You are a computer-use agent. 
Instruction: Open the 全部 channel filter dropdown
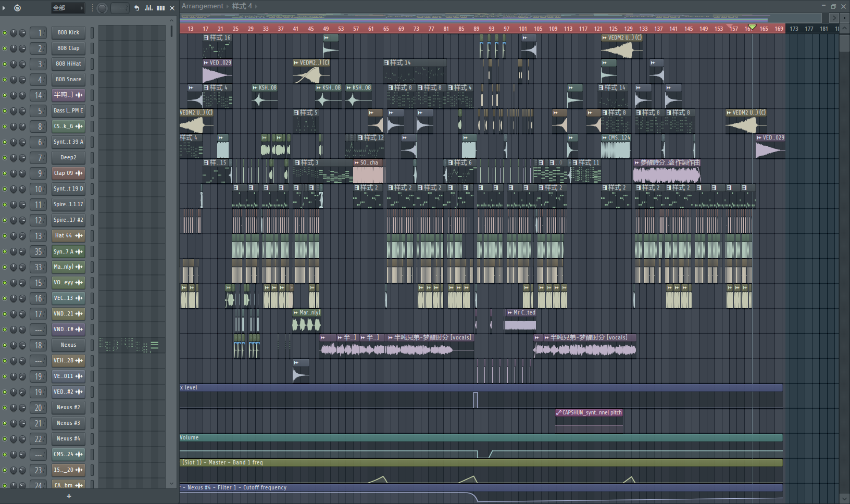68,8
